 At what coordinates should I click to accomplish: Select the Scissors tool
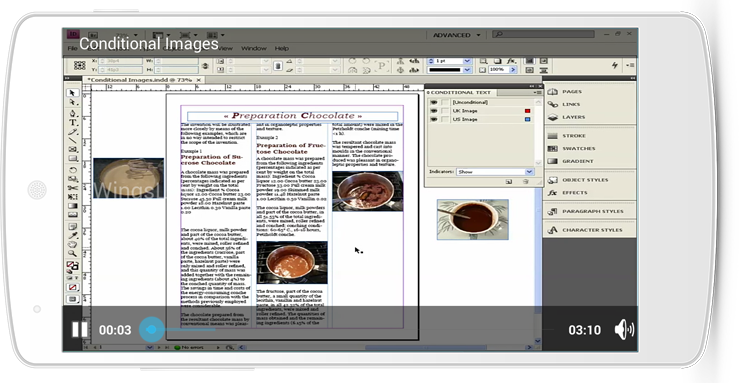(72, 188)
